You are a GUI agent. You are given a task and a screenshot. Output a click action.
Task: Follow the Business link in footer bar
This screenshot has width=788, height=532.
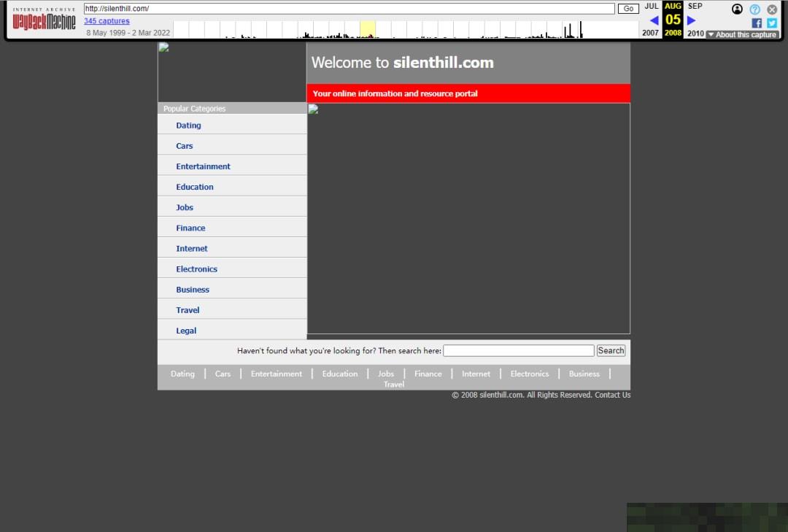(x=584, y=374)
